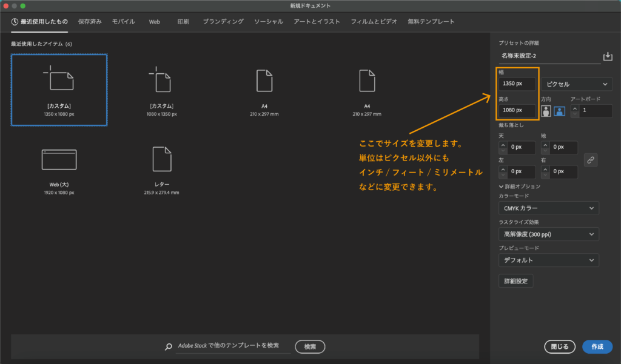Click the 作成 button
621x364 pixels.
597,346
